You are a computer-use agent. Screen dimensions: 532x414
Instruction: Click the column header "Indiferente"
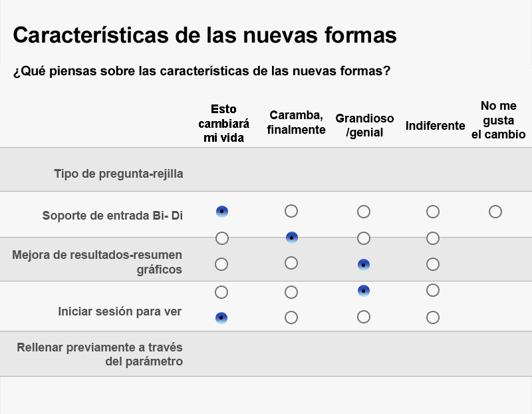[436, 125]
